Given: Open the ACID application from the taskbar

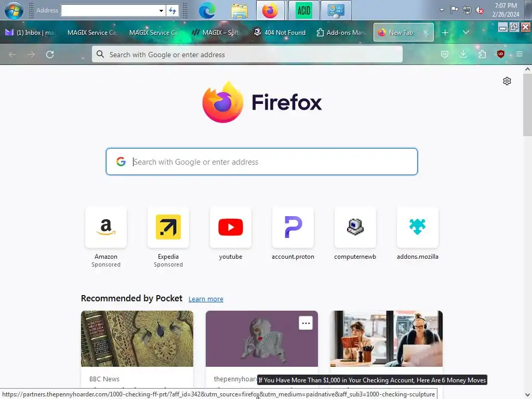Looking at the screenshot, I should point(303,10).
